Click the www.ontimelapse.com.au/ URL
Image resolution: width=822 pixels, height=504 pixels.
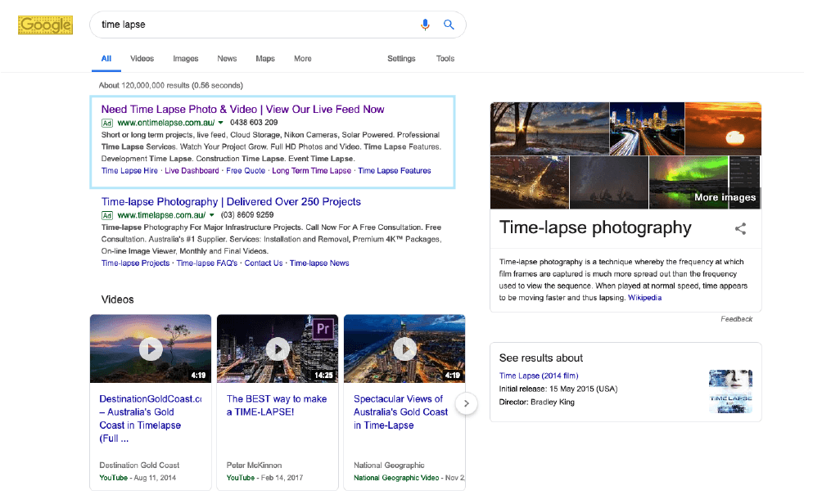[x=166, y=123]
